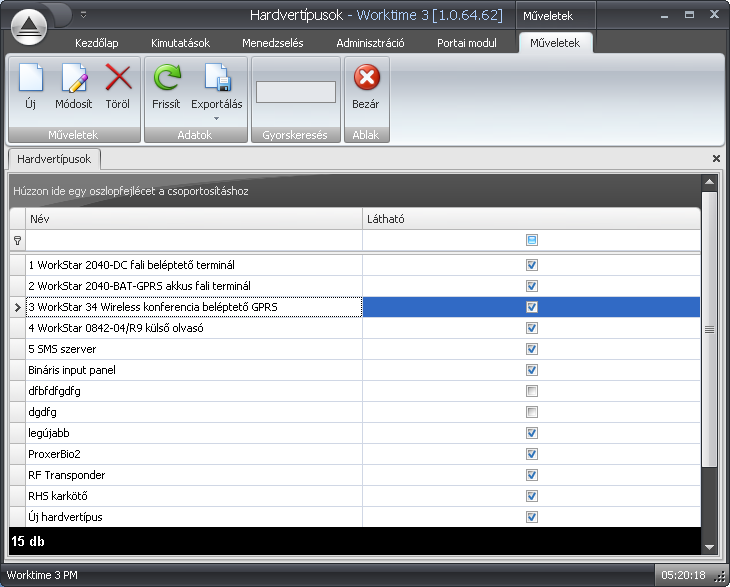730x587 pixels.
Task: Open the Portai modul tab
Action: click(x=466, y=43)
